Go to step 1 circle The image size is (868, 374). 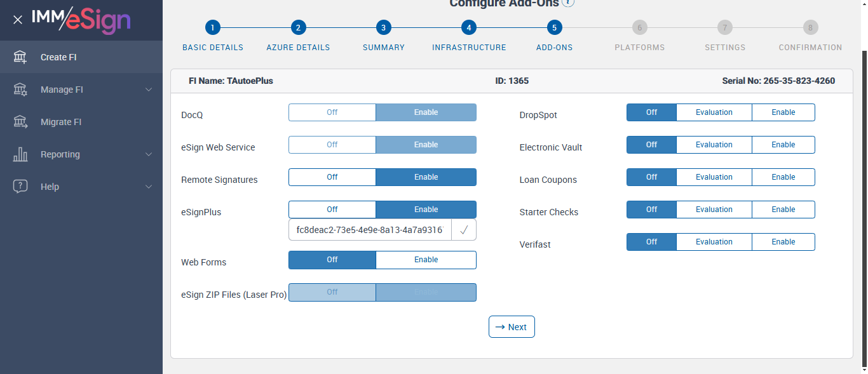213,27
